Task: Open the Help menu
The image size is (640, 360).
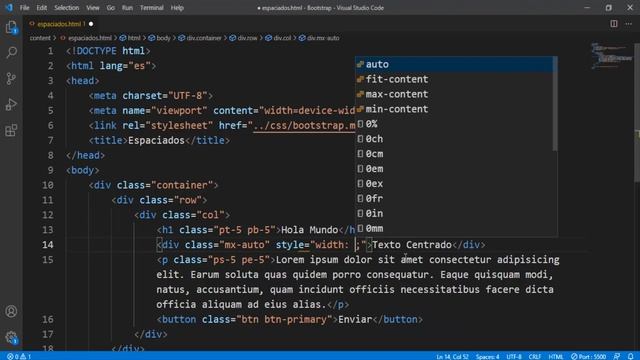Action: 177,8
